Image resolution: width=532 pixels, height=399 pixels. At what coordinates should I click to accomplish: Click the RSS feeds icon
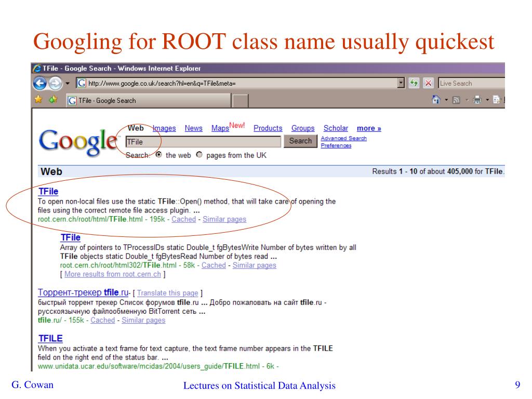(456, 100)
